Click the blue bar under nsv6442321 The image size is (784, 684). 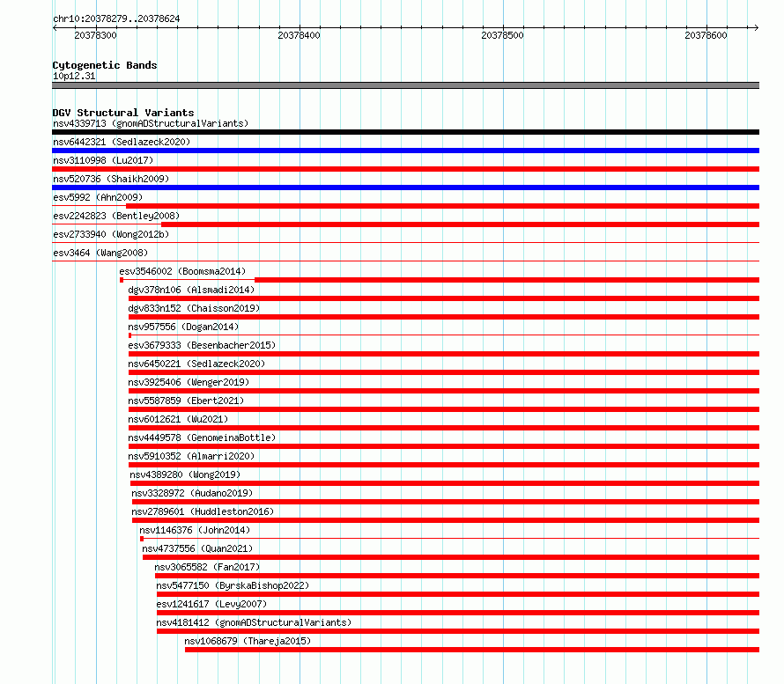(x=405, y=151)
